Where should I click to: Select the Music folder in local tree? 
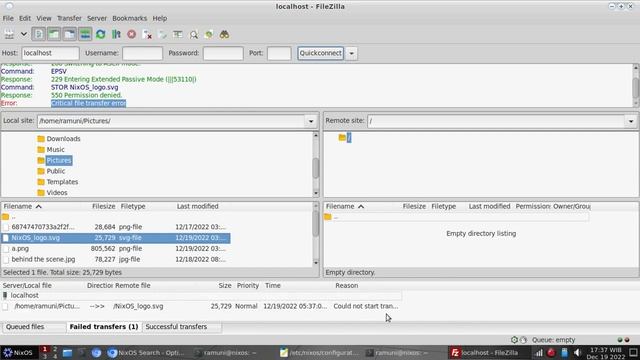56,150
